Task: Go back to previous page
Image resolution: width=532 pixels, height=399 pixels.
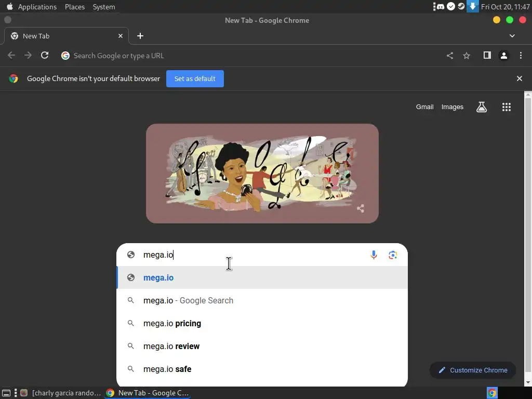Action: point(11,55)
